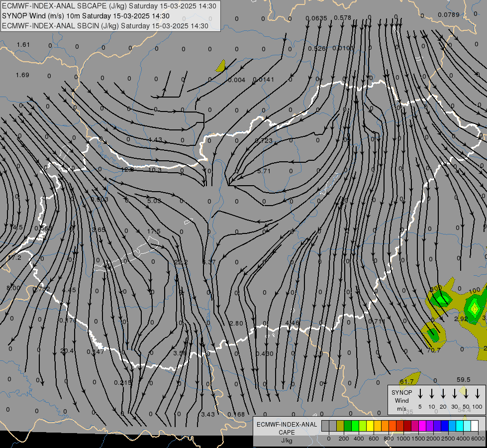487x448 pixels.
Task: Click the 70.7 value near green patch
Action: [434, 350]
